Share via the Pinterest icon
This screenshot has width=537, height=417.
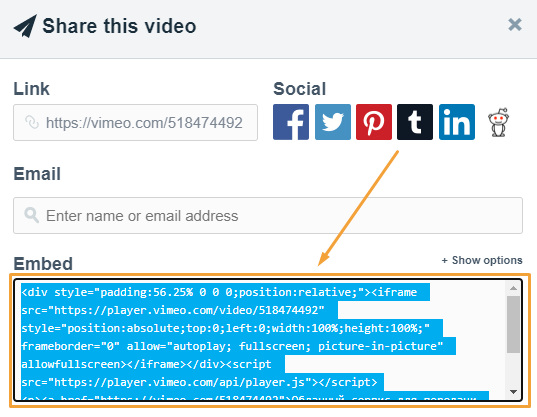(374, 122)
